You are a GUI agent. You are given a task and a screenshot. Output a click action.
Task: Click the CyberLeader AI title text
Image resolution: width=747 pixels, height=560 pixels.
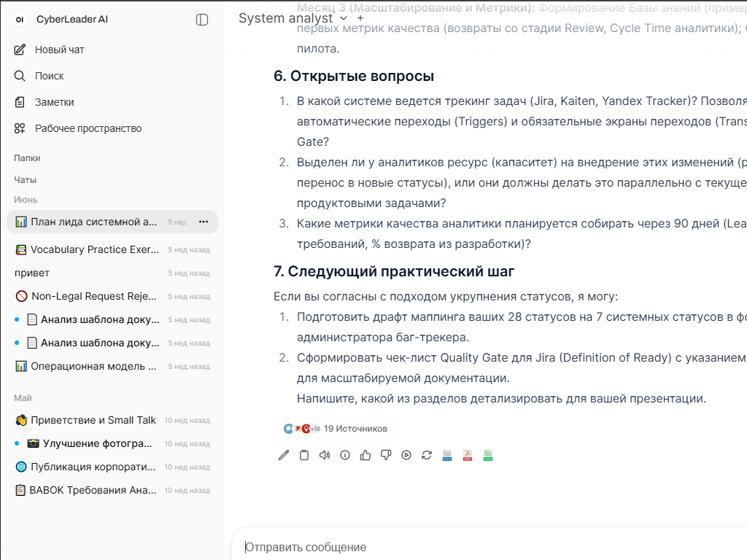(72, 20)
